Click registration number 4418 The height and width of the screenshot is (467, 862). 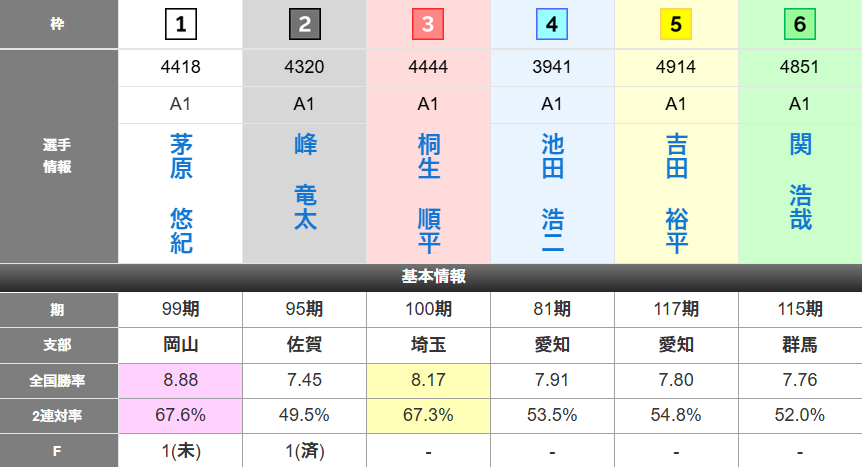(x=181, y=69)
